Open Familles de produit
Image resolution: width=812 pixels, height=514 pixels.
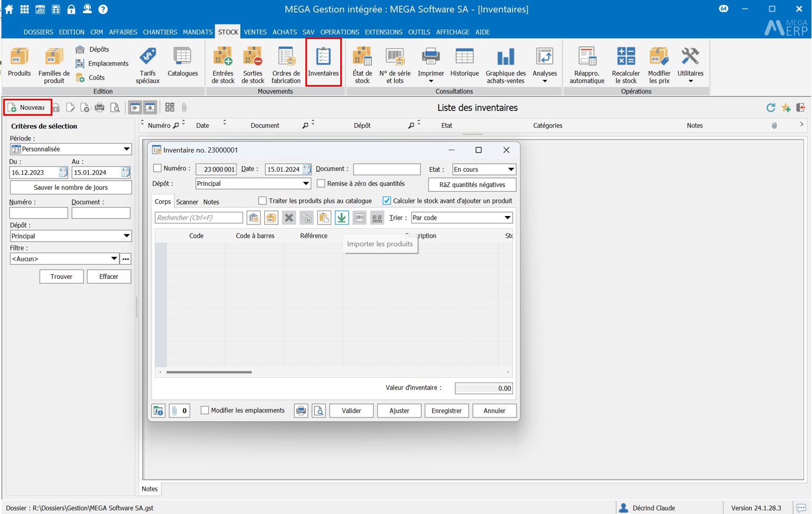click(54, 66)
